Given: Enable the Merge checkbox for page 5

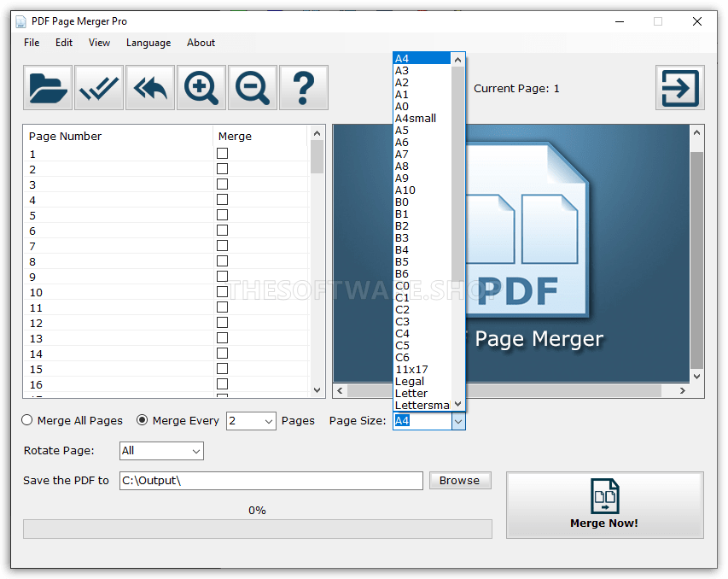Looking at the screenshot, I should pyautogui.click(x=222, y=214).
